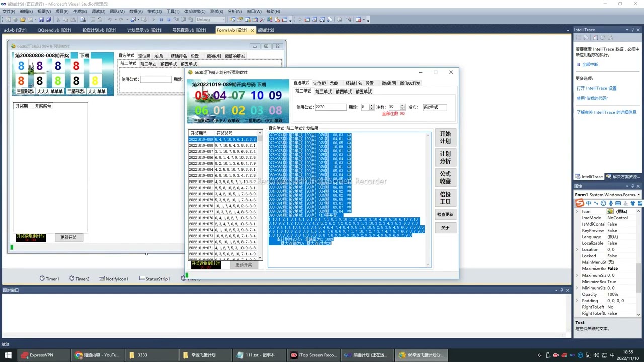The height and width of the screenshot is (362, 644).
Task: Click the 使用公式 input field containing 2270
Action: [331, 107]
